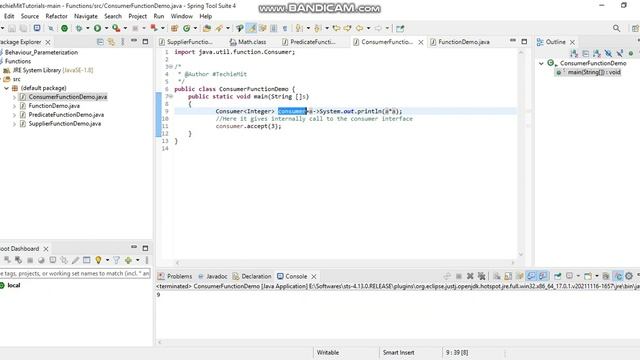
Task: Open green plus dropdown arrow in Boot Dashboard
Action: point(138,260)
